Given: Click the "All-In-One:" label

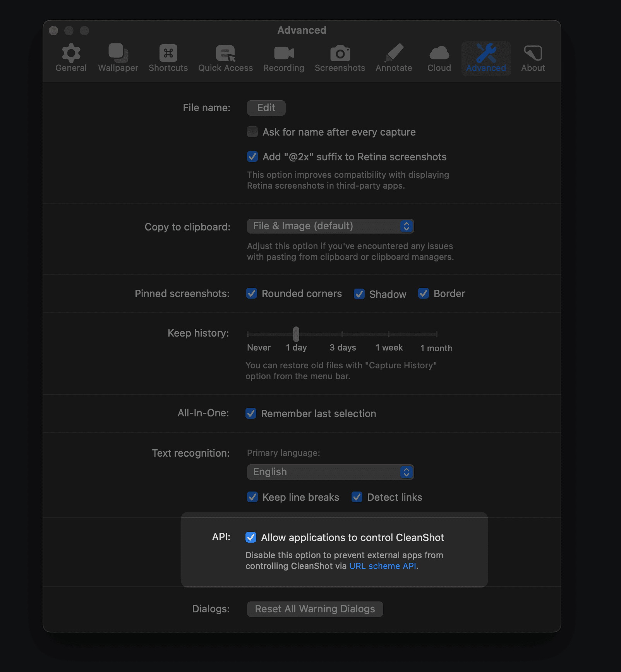Looking at the screenshot, I should tap(203, 413).
